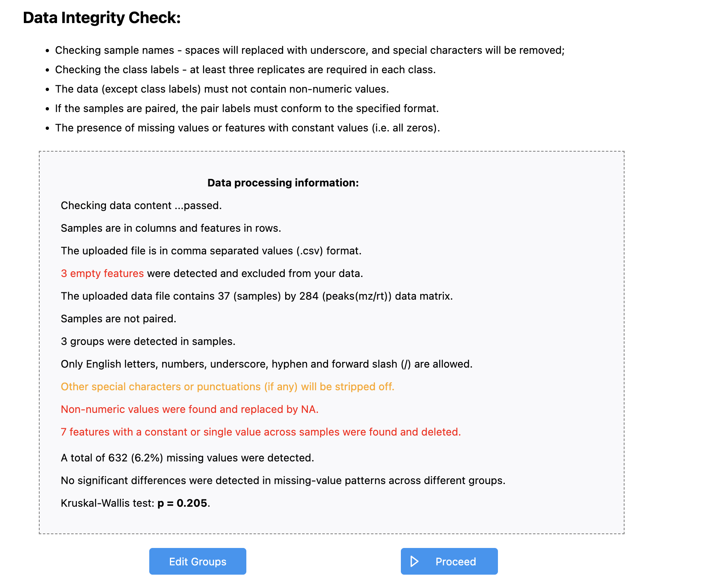Click the '3 groups were detected' line
Image resolution: width=720 pixels, height=588 pixels.
[x=148, y=341]
